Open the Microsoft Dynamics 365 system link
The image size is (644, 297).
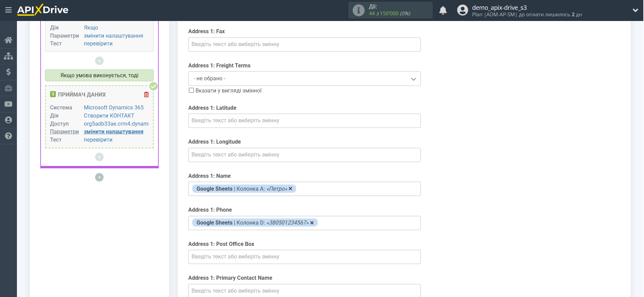114,107
